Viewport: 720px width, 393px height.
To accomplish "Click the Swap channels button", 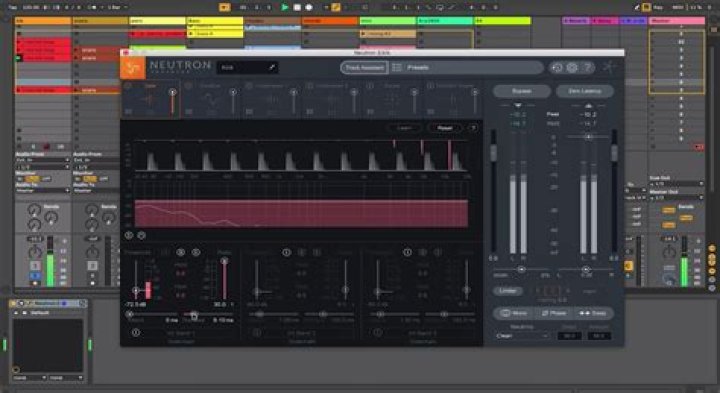I will [592, 313].
